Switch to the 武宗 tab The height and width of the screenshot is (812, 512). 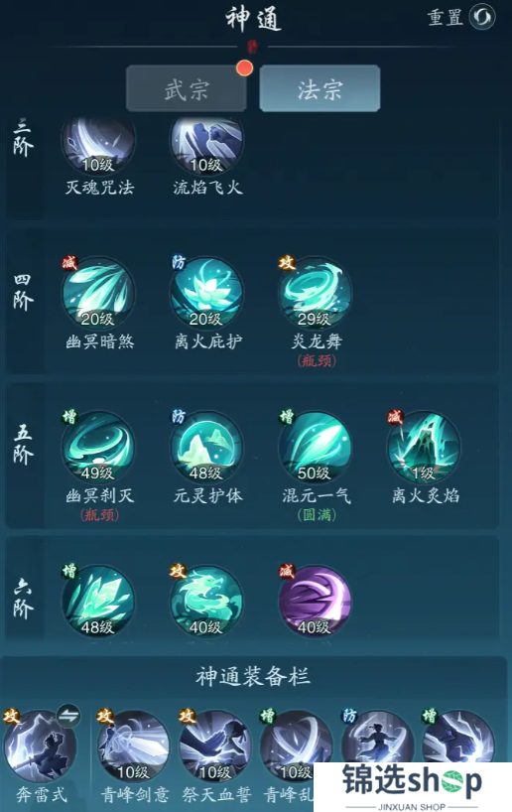pos(187,88)
